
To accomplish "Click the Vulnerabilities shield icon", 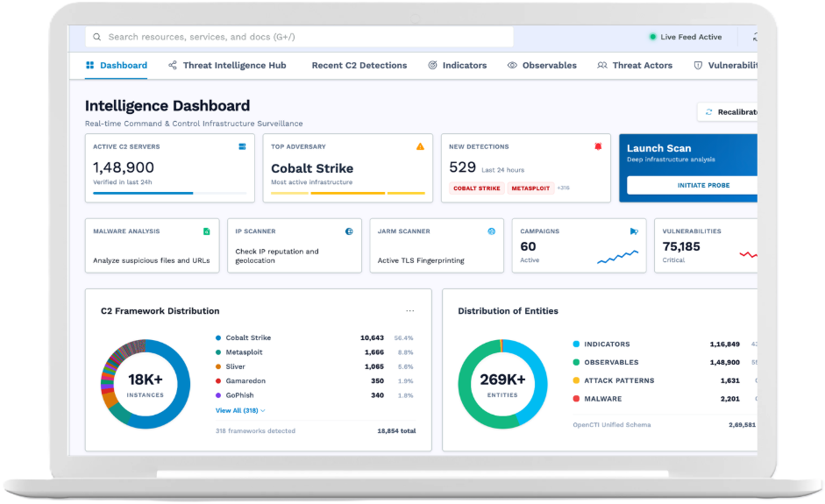I will click(698, 65).
